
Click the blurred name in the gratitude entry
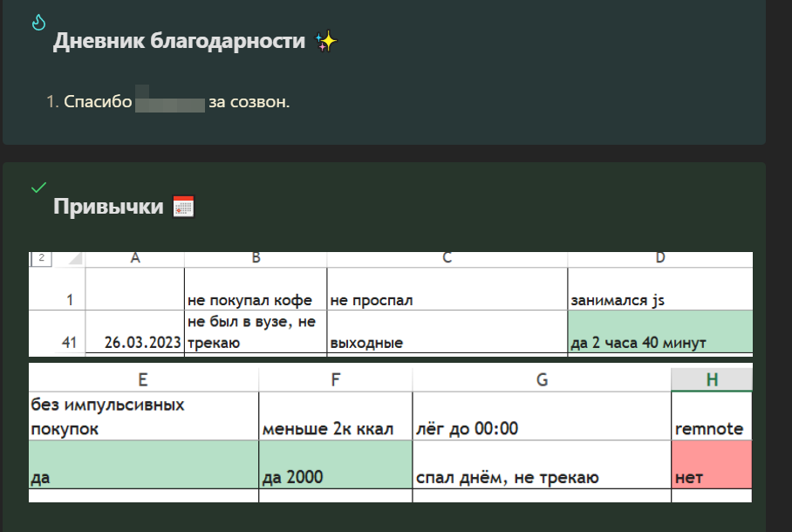point(170,99)
